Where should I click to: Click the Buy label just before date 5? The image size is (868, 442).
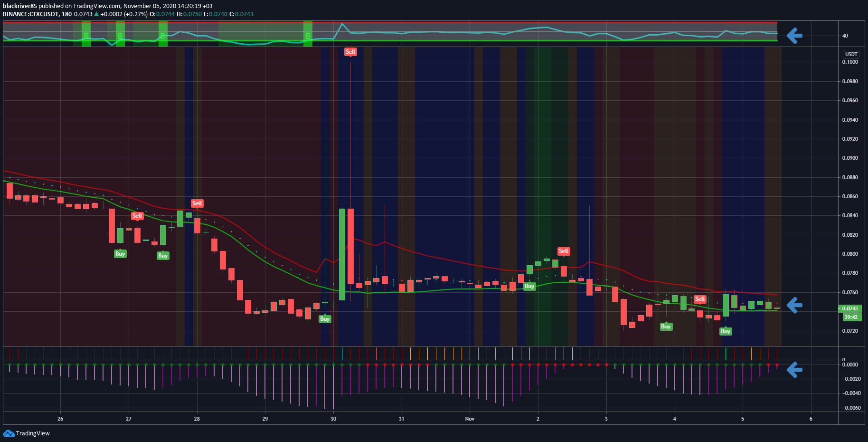726,331
